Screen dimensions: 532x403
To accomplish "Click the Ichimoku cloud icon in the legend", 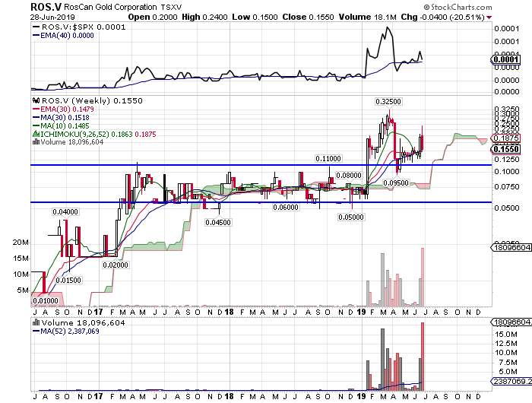I will tap(36, 134).
